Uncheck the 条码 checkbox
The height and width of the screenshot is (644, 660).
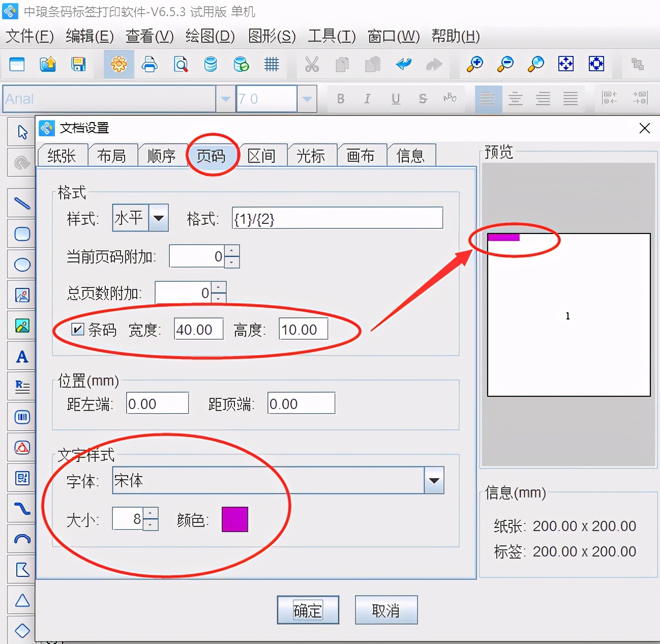[x=77, y=329]
